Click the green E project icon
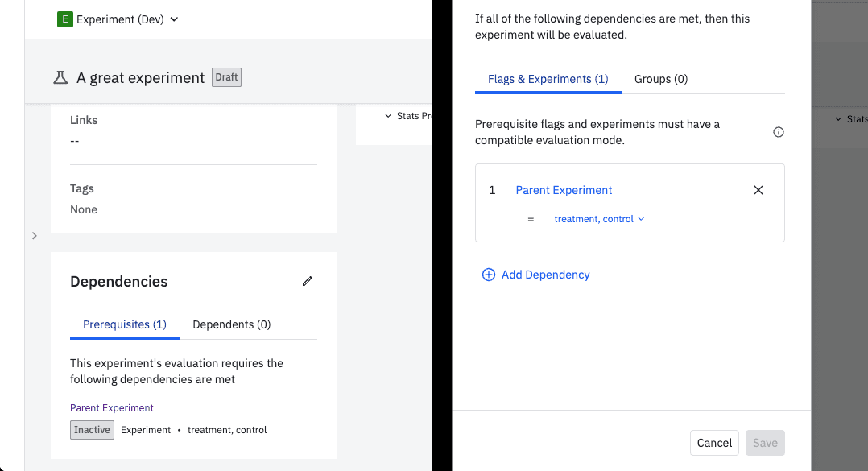 coord(64,19)
